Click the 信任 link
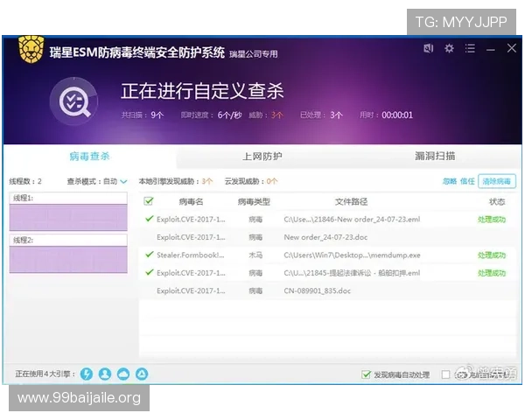 467,181
